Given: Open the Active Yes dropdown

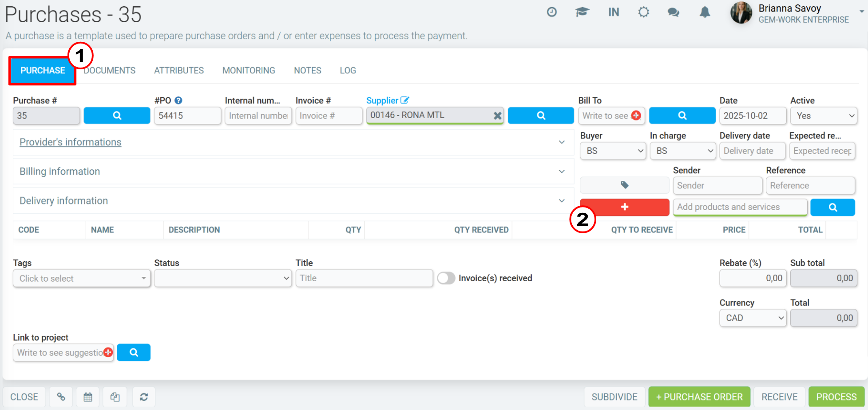Looking at the screenshot, I should pos(824,116).
